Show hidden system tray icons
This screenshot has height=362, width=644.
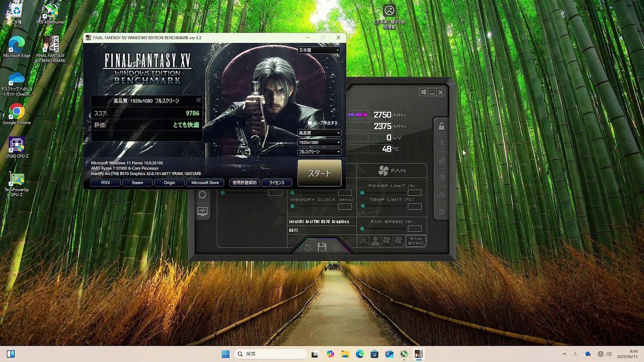tap(564, 354)
